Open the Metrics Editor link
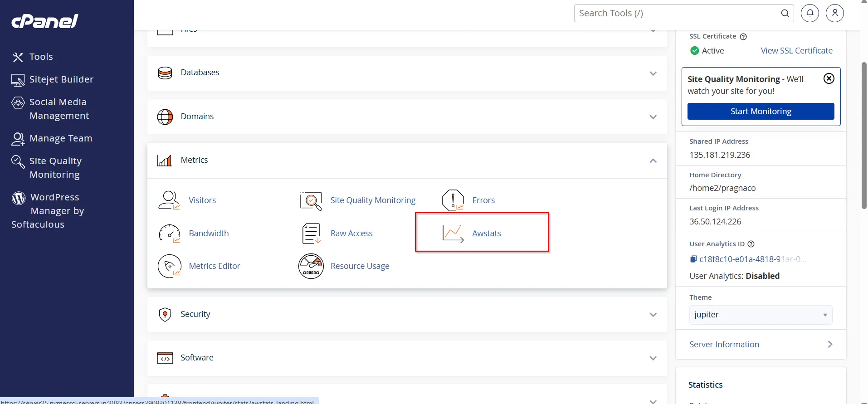Screen dimensions: 868x404 (x=215, y=266)
